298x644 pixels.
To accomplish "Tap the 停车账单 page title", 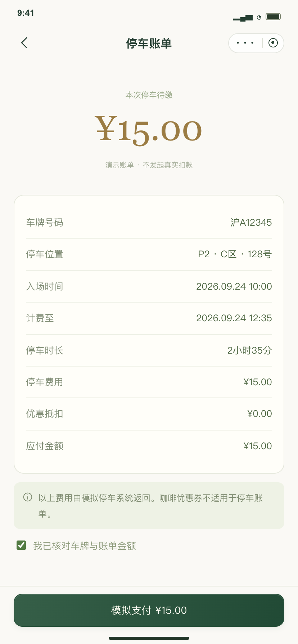I will click(149, 43).
